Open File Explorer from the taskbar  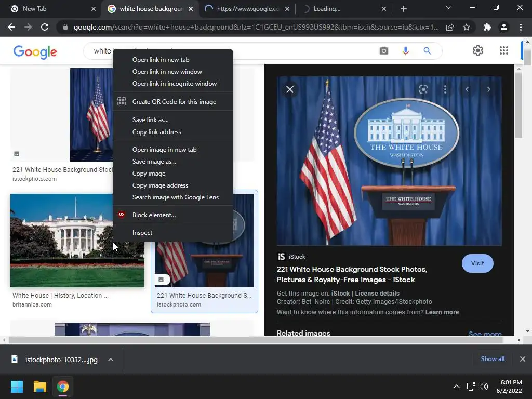click(39, 387)
